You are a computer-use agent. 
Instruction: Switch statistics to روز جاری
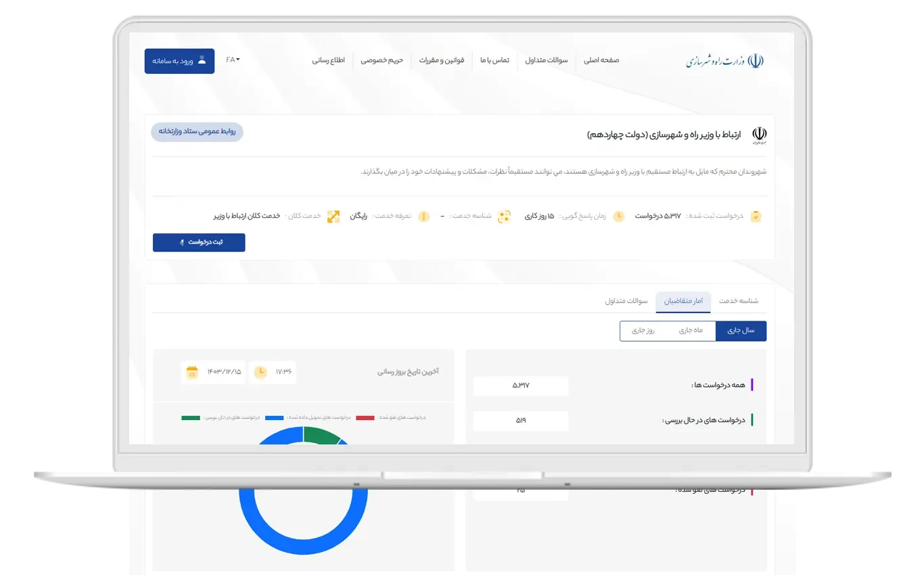coord(643,331)
